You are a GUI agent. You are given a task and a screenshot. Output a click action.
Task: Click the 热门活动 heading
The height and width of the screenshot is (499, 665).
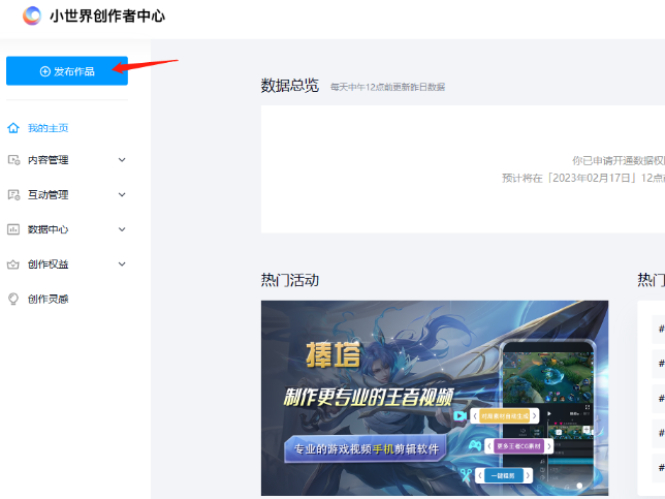(x=290, y=280)
